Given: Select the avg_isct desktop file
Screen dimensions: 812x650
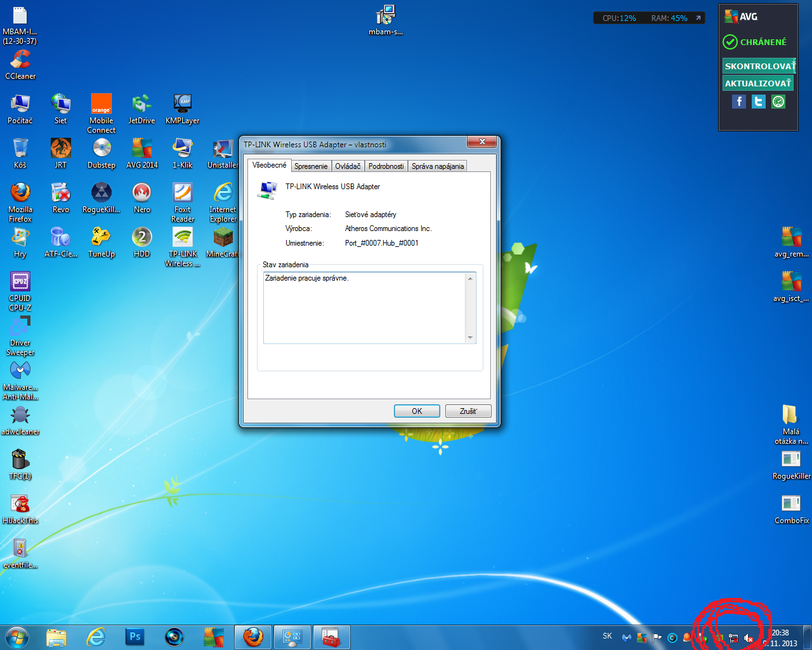Looking at the screenshot, I should (792, 286).
